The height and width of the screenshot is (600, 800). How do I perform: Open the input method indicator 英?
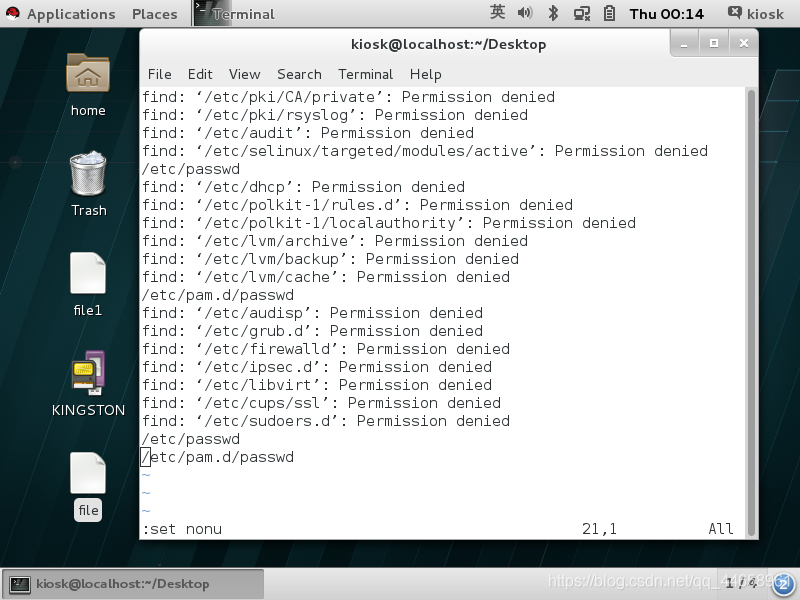click(497, 12)
